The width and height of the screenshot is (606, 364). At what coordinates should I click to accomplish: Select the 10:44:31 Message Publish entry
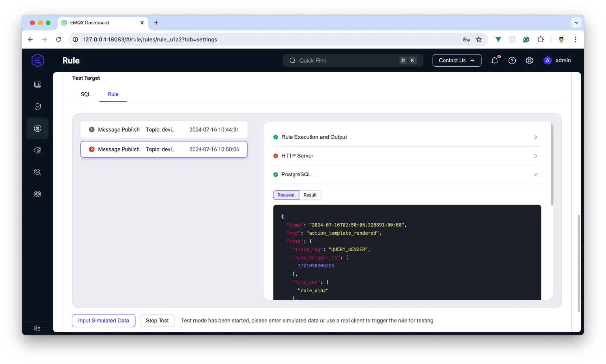point(164,130)
